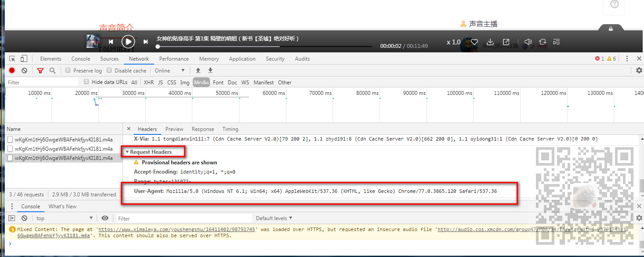
Task: Clear the console with the block icon
Action: [x=25, y=218]
